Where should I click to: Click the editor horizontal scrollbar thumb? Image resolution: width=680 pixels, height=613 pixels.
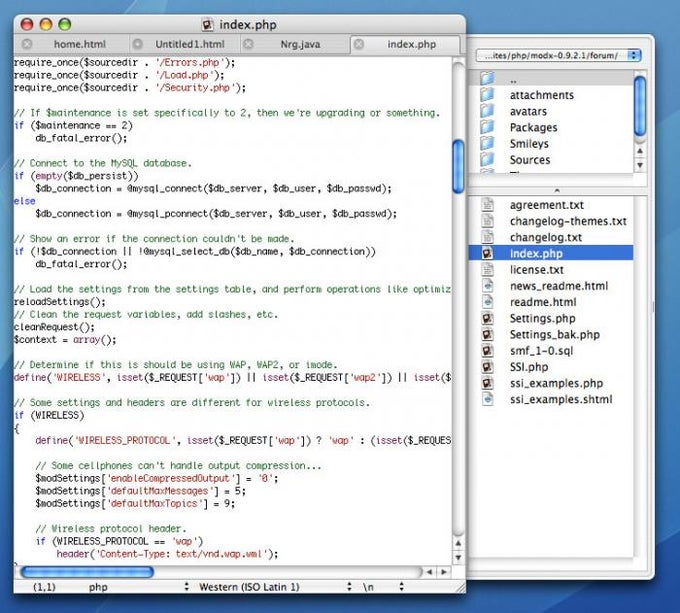click(88, 572)
